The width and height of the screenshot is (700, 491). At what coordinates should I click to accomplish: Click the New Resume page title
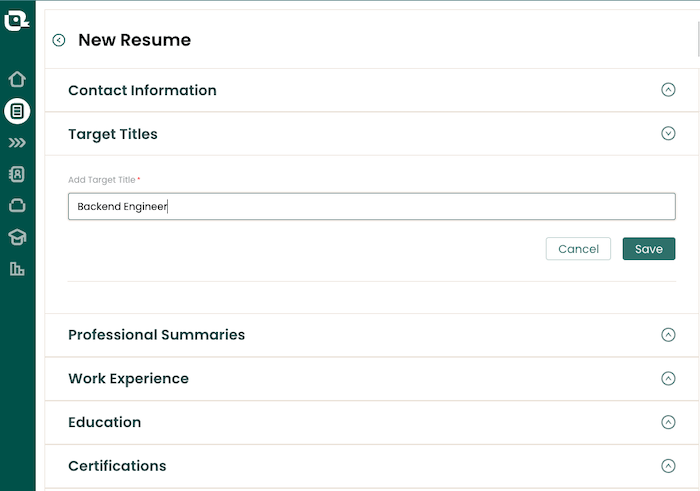tap(135, 40)
